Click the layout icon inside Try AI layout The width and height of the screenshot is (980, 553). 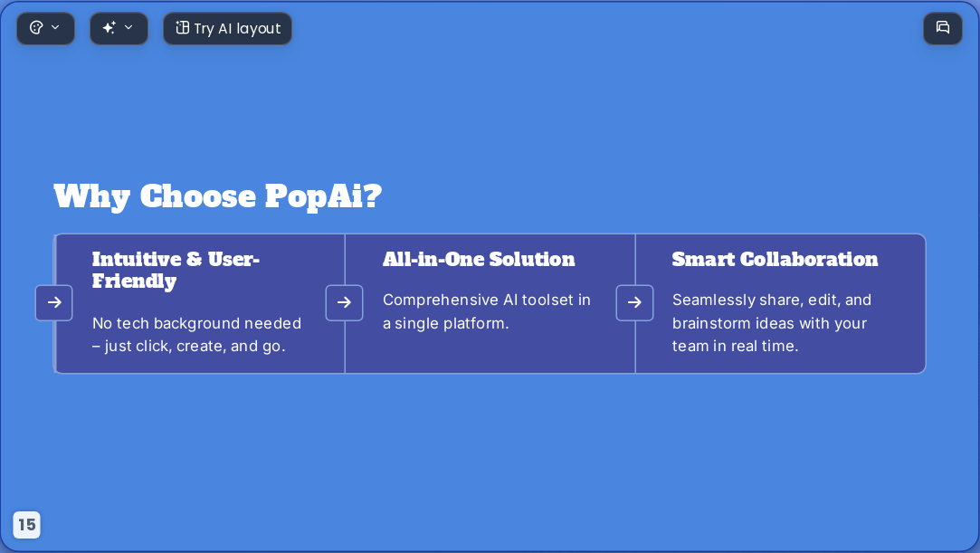click(x=182, y=27)
